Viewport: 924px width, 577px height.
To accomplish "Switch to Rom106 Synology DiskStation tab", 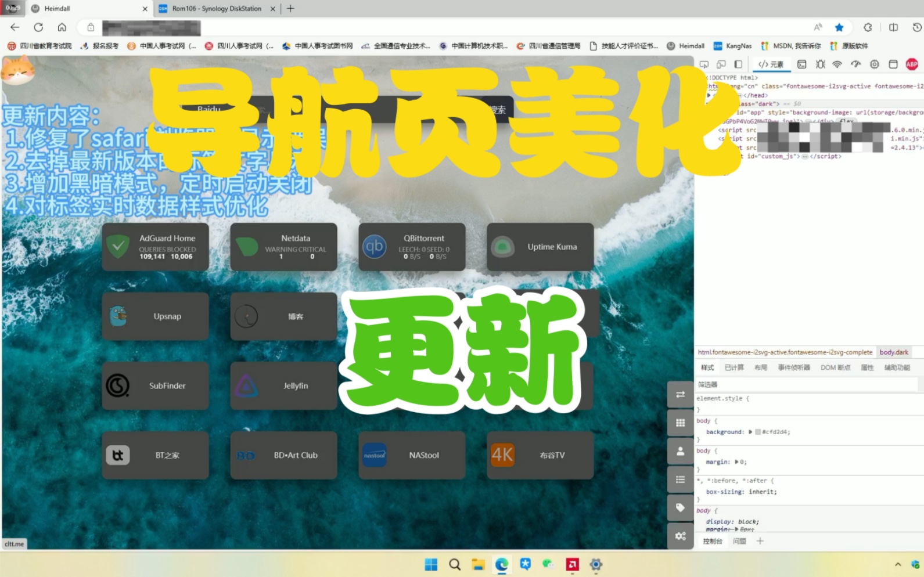I will 217,9.
